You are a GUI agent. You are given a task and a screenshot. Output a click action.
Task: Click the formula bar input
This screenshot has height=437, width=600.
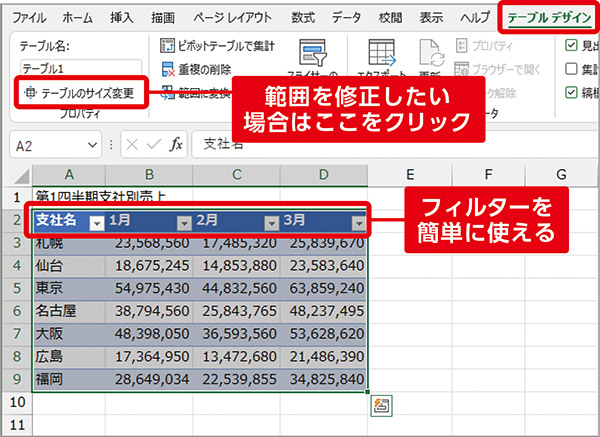tap(395, 144)
